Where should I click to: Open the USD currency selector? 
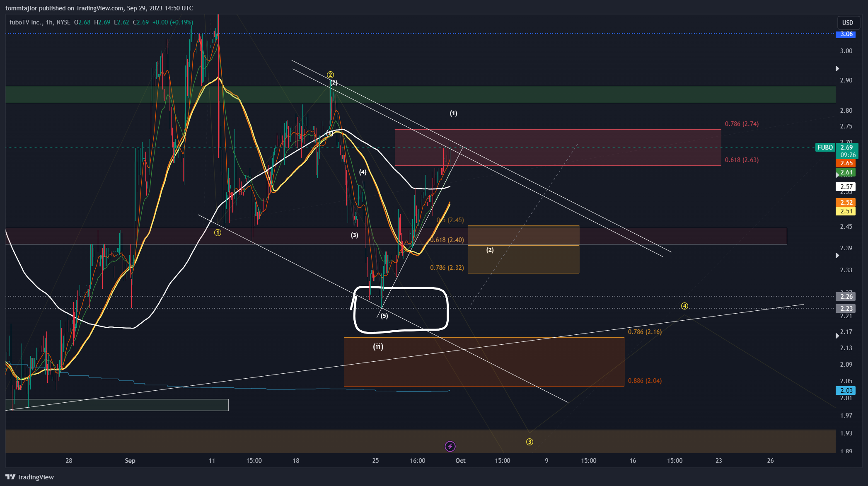click(848, 23)
